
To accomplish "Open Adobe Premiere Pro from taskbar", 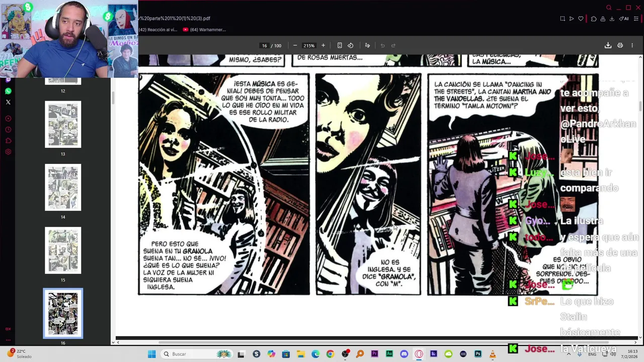I will tap(374, 354).
